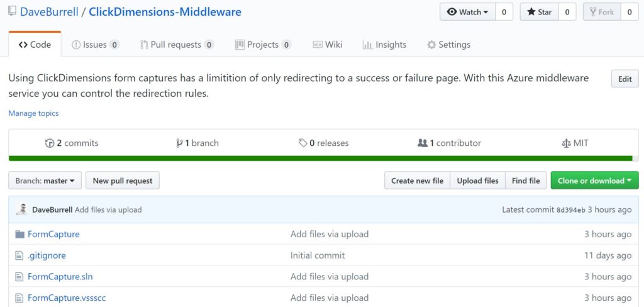Fork the repository

coord(602,12)
